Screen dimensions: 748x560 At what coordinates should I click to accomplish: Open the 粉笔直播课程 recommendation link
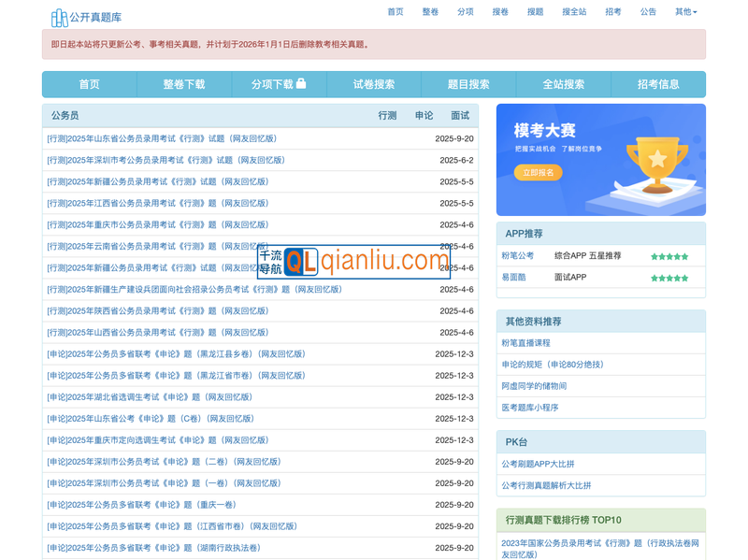526,343
